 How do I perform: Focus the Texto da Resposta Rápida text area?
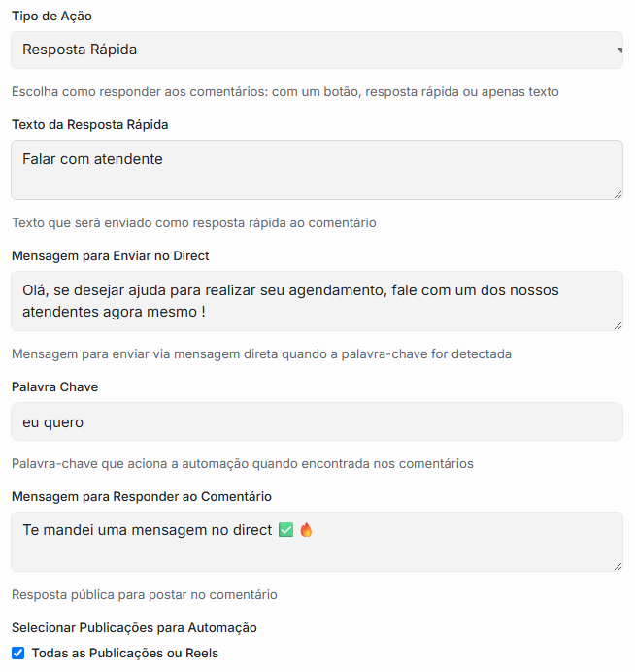pos(317,170)
